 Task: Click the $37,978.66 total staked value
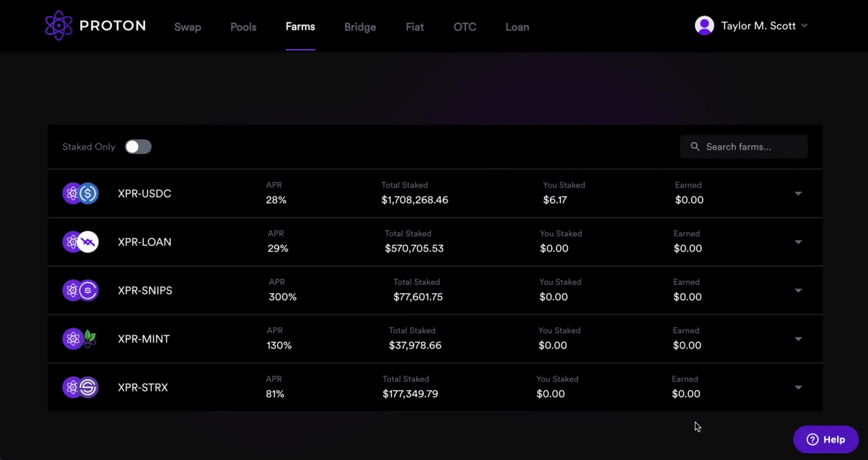point(415,345)
